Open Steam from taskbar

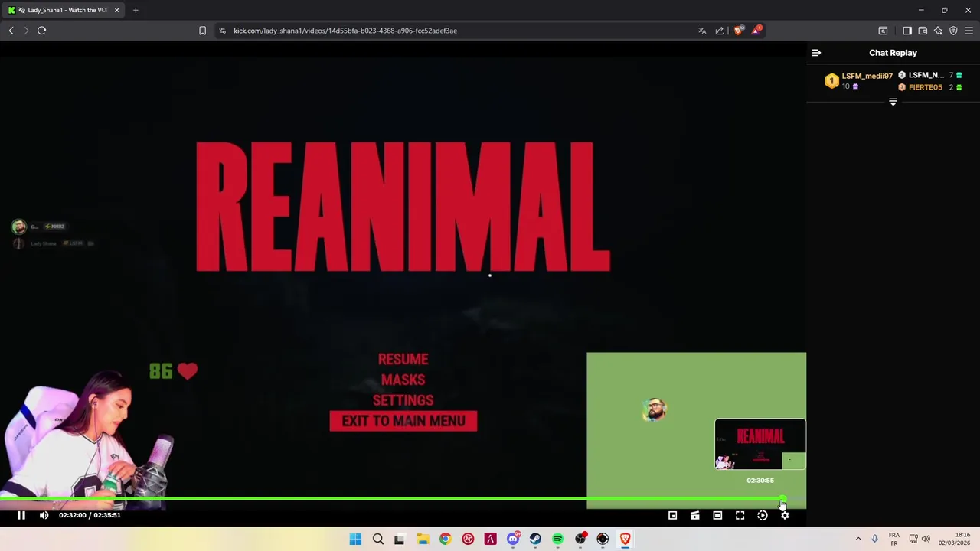coord(535,540)
